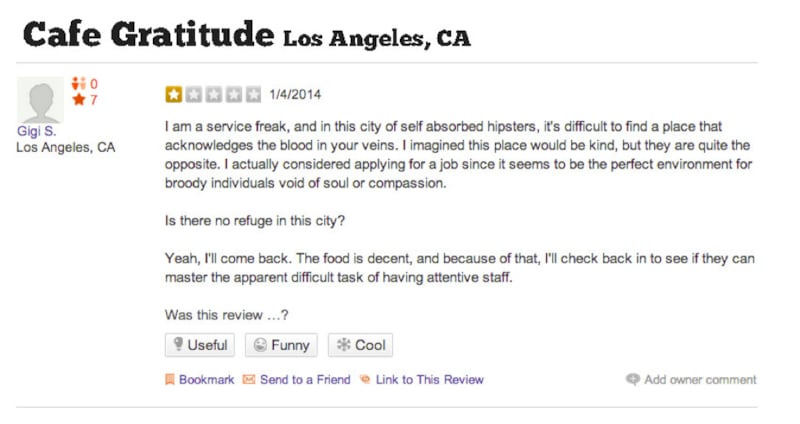Click the snowflake icon on Cool
Viewport: 800px width, 424px height.
pyautogui.click(x=343, y=345)
